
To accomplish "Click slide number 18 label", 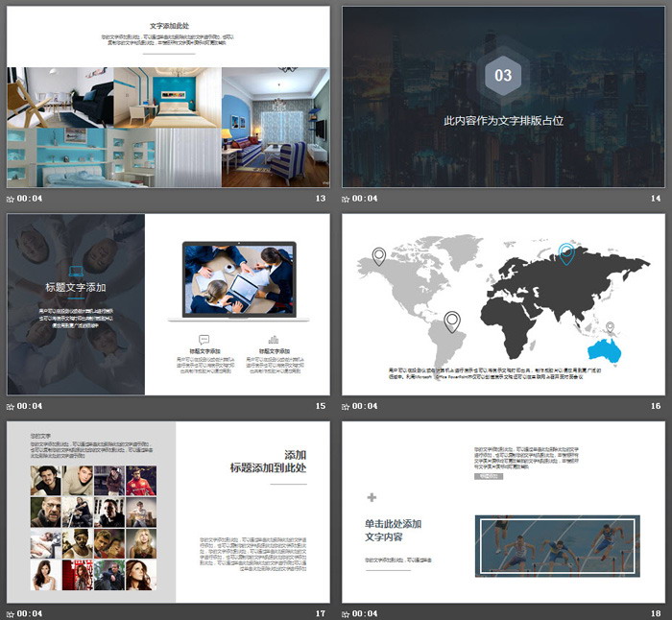I will pos(657,613).
